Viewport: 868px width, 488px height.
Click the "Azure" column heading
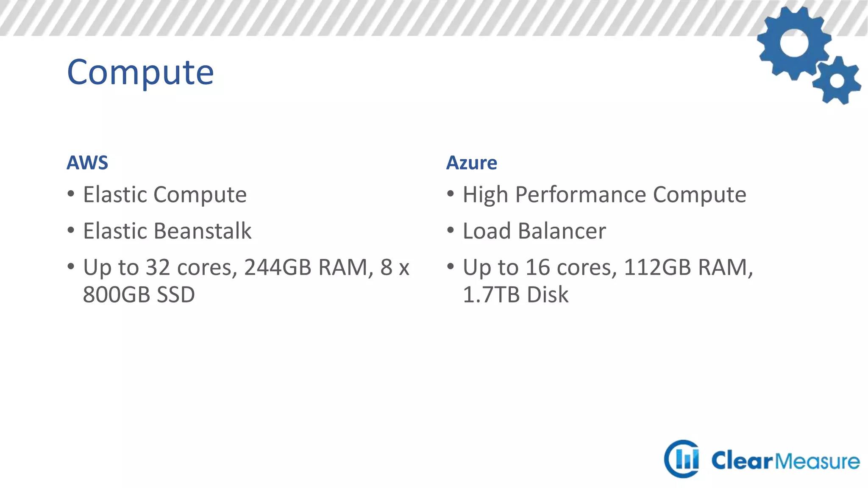[471, 163]
